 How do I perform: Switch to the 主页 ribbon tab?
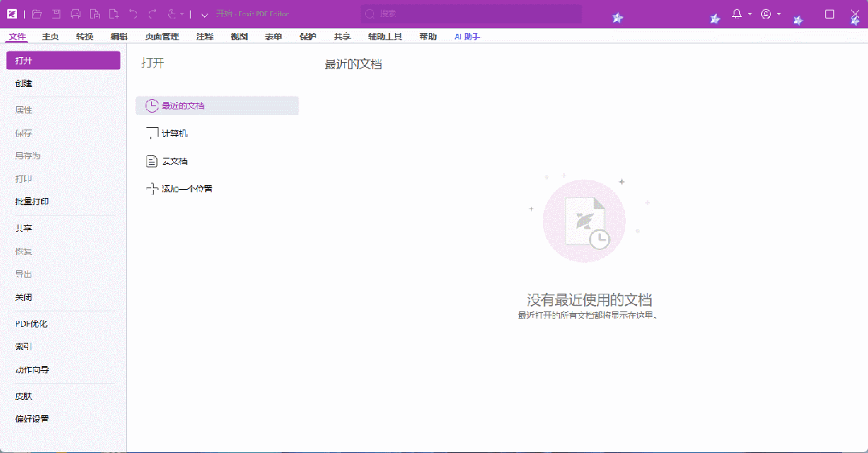click(x=51, y=36)
